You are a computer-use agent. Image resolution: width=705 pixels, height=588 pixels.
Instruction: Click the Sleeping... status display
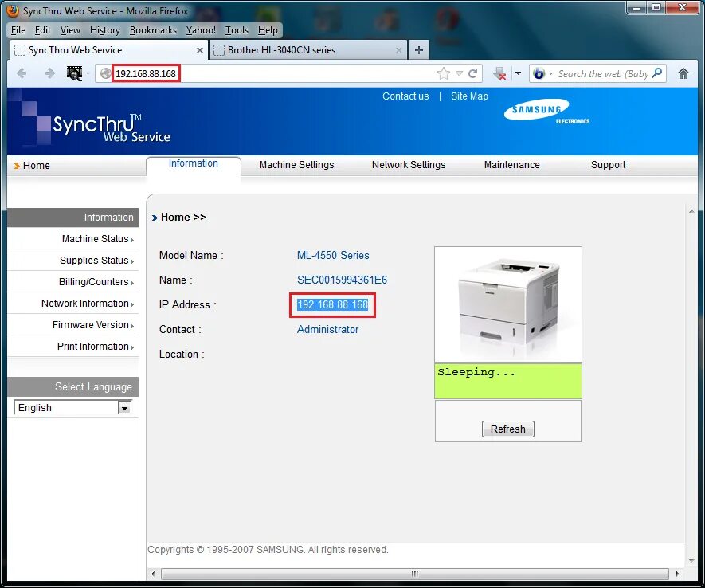pos(508,381)
